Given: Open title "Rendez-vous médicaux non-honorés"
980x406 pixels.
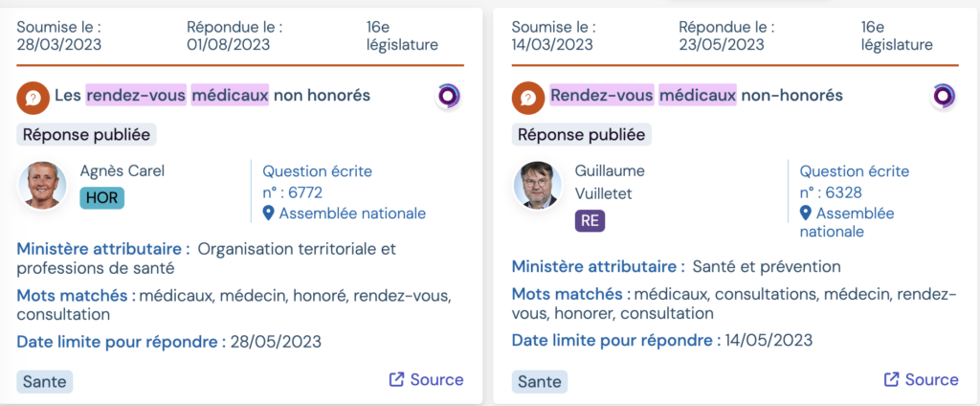Looking at the screenshot, I should point(696,96).
